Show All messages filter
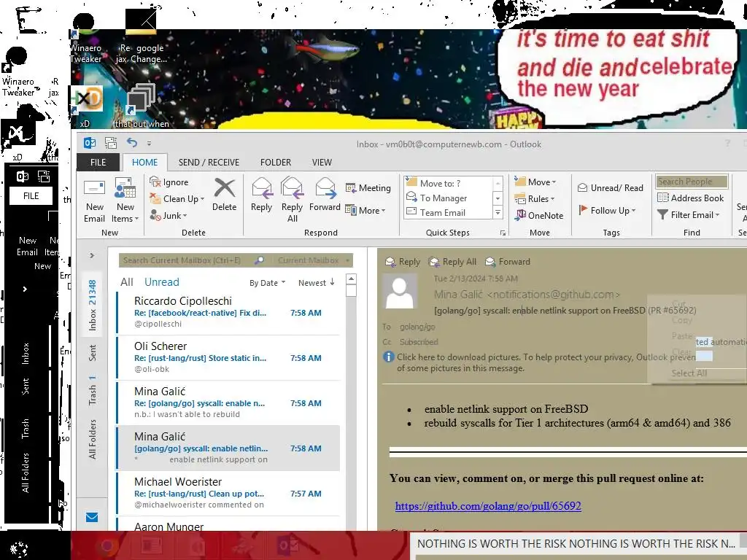The height and width of the screenshot is (560, 747). [127, 282]
